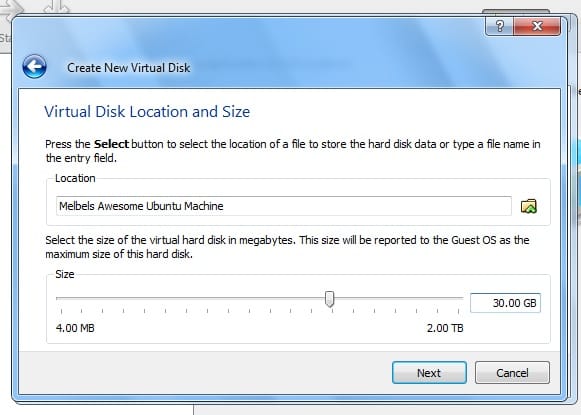This screenshot has width=581, height=415.
Task: Open the dialog help question mark button
Action: click(499, 26)
